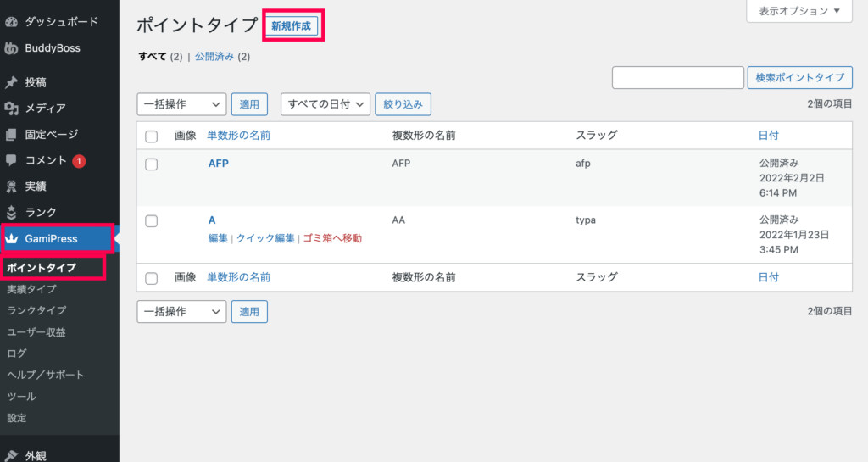
Task: Click the 新規作成 add new button
Action: point(292,26)
